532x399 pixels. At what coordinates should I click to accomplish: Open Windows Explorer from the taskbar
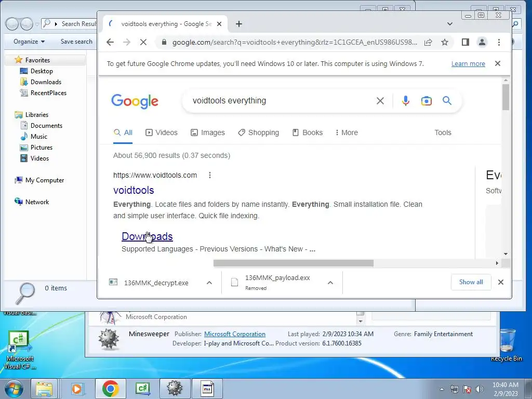[x=44, y=389]
